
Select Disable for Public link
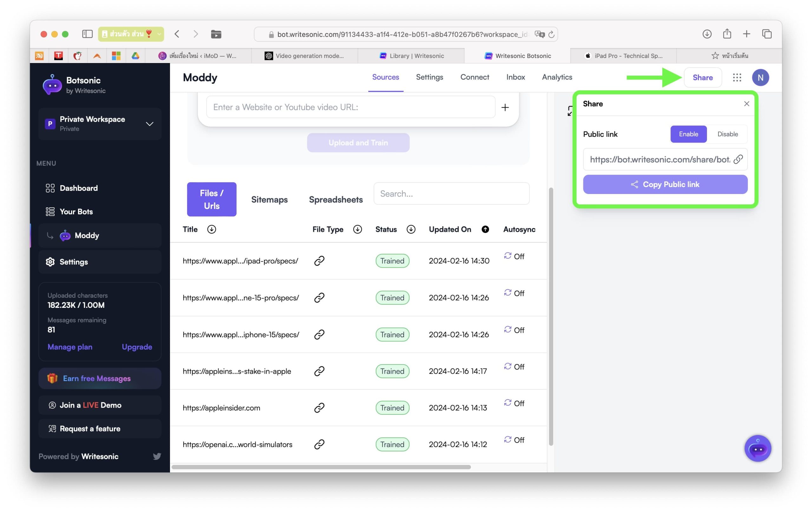(727, 134)
